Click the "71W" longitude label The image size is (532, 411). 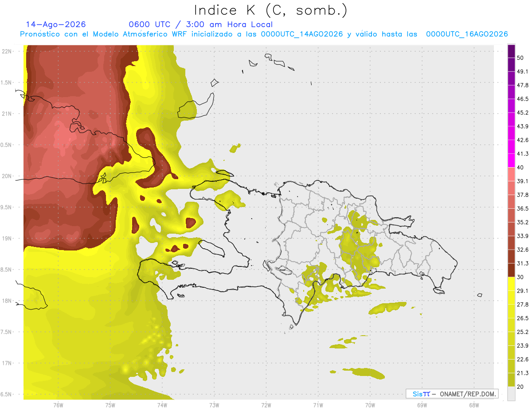coord(318,405)
